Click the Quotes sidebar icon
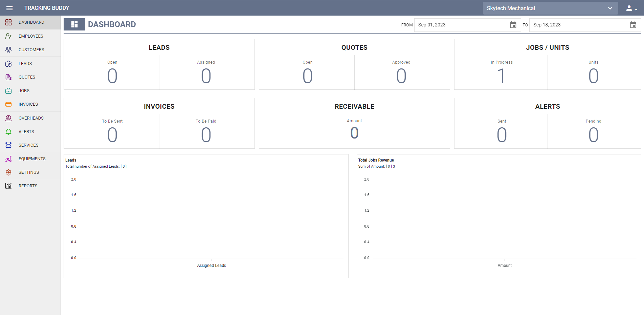Image resolution: width=644 pixels, height=315 pixels. point(8,77)
